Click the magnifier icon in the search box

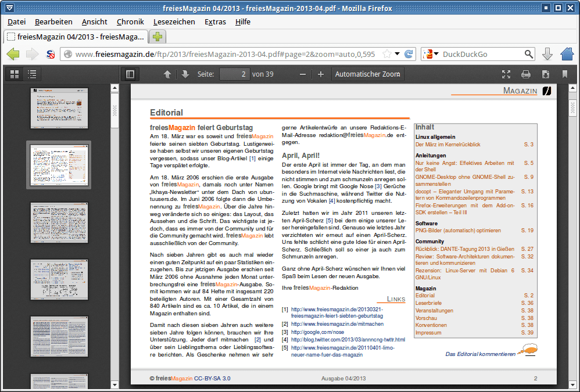[529, 55]
